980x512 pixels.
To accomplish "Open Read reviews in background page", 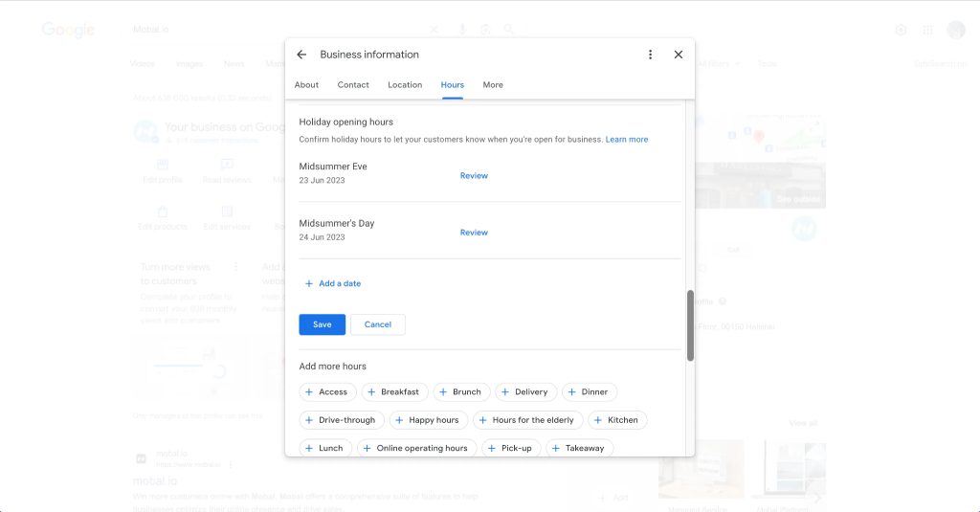I will point(227,171).
